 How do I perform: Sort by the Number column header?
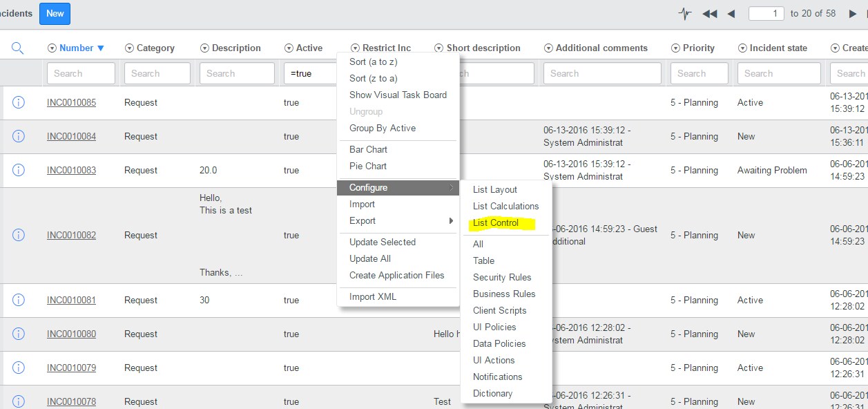pyautogui.click(x=76, y=48)
